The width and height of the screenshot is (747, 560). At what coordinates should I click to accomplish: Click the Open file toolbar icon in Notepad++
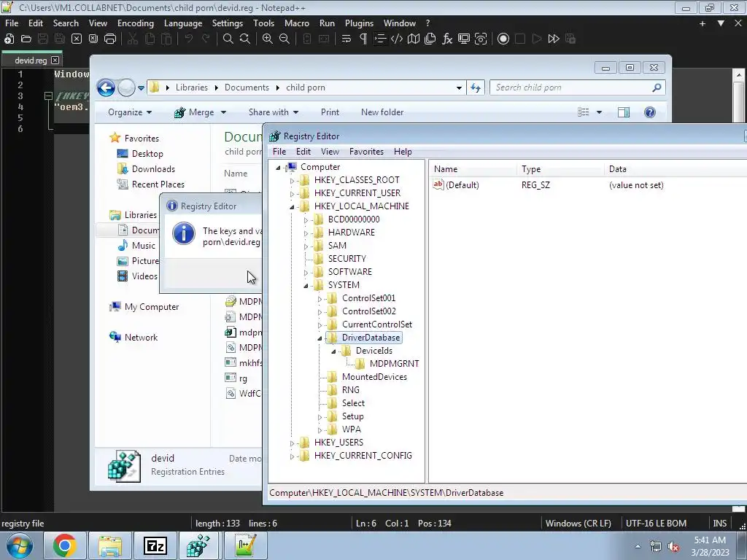point(26,39)
